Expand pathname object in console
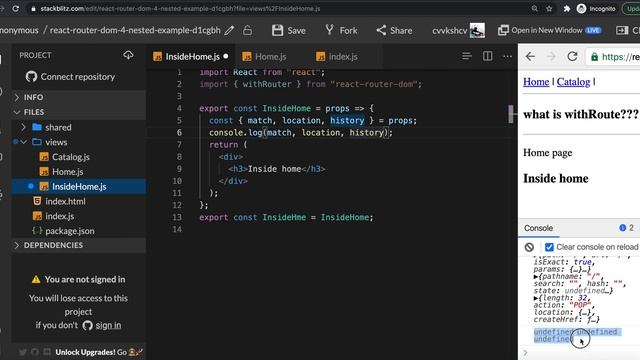The image size is (640, 360). (x=536, y=277)
